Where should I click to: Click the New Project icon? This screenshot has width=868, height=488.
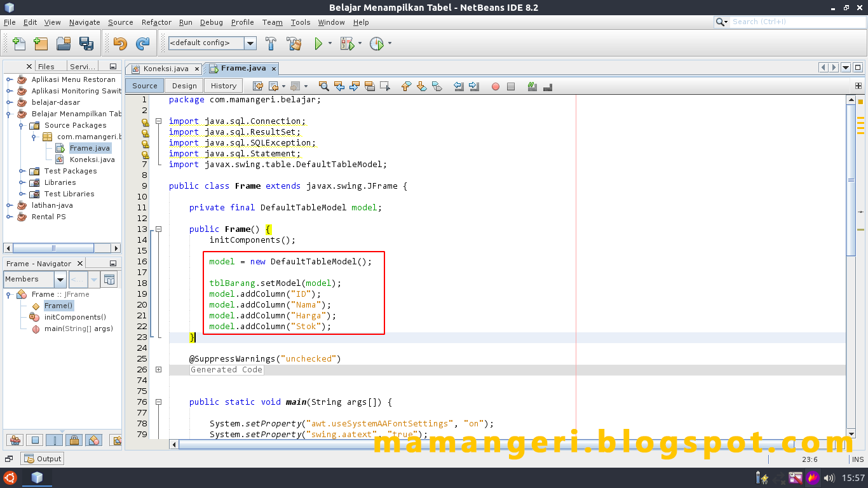click(40, 43)
